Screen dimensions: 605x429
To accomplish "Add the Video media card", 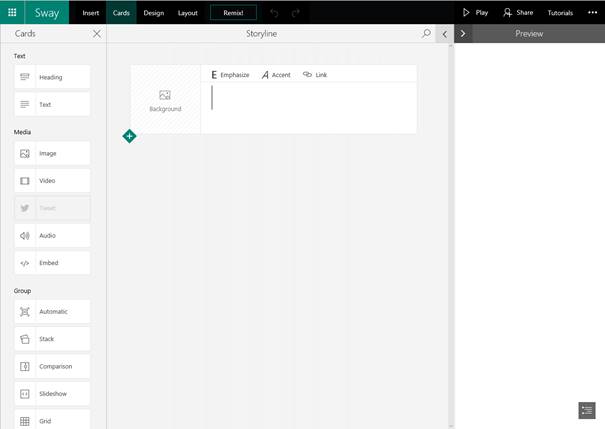I will 52,181.
